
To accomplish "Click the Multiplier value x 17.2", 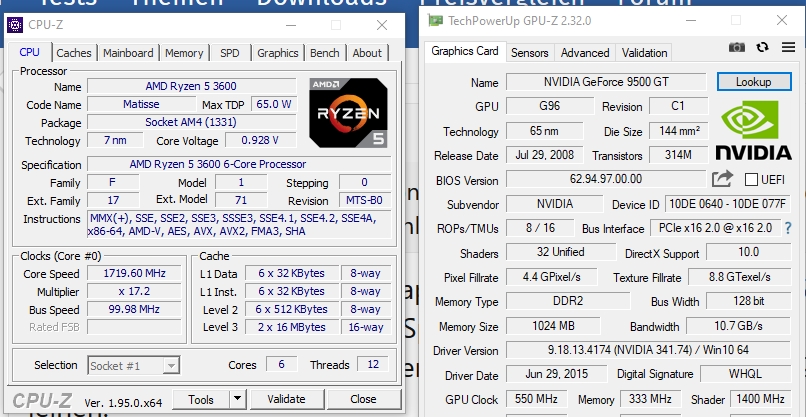I will click(134, 291).
